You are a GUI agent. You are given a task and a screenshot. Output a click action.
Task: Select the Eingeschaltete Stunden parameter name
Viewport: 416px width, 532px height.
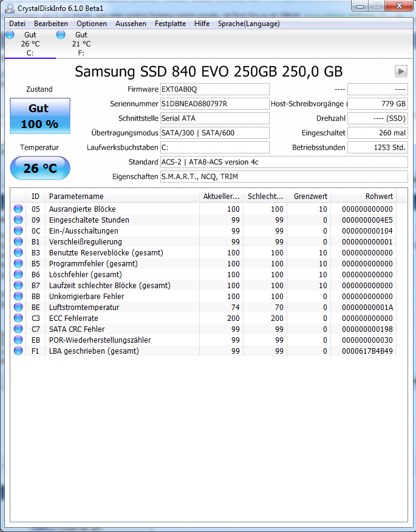pos(89,220)
